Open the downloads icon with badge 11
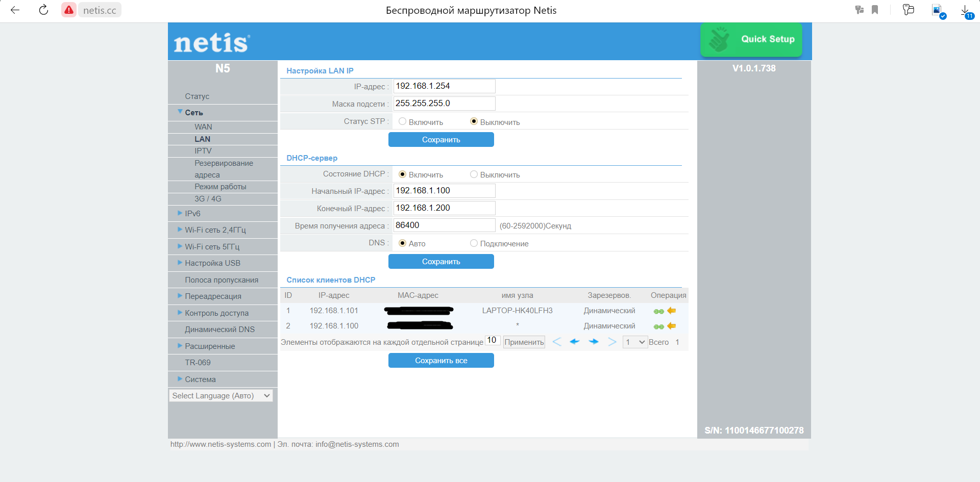The image size is (980, 482). [966, 11]
